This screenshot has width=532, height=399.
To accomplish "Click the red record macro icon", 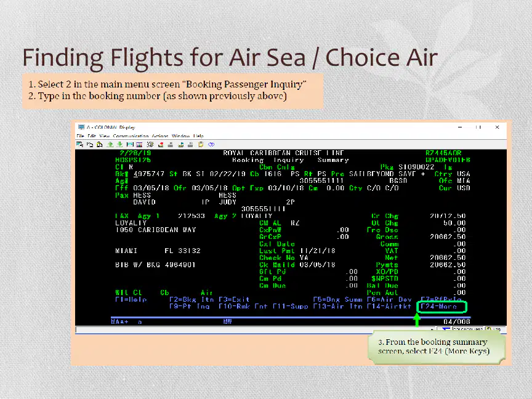I will 161,145.
